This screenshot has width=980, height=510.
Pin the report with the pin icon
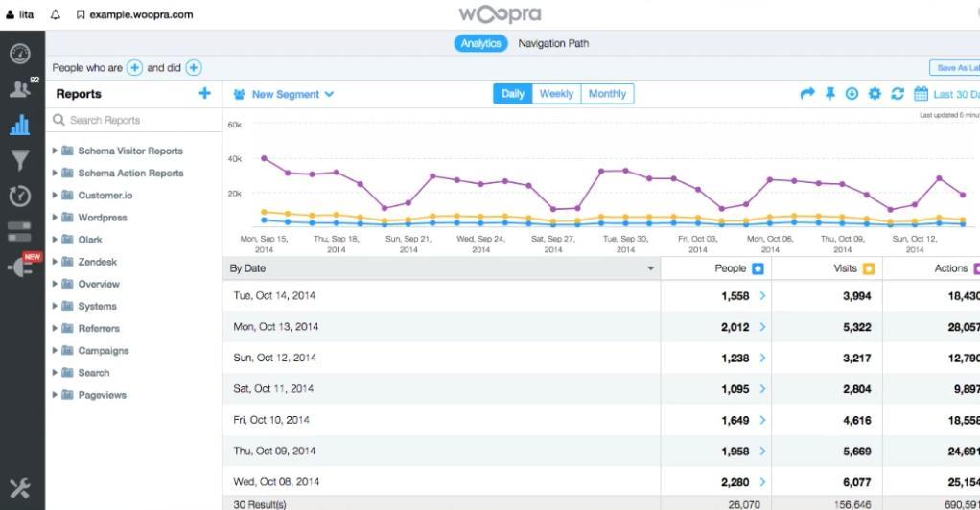tap(830, 94)
